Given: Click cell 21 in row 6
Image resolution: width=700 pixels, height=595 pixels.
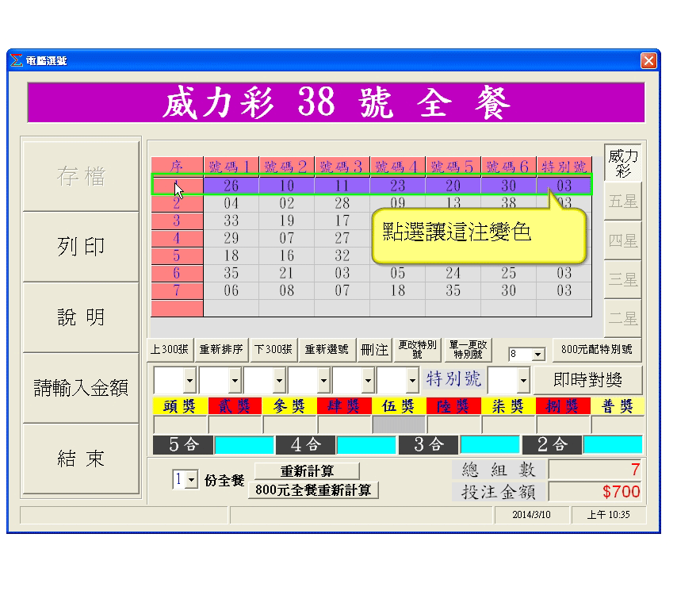Looking at the screenshot, I should 287,274.
